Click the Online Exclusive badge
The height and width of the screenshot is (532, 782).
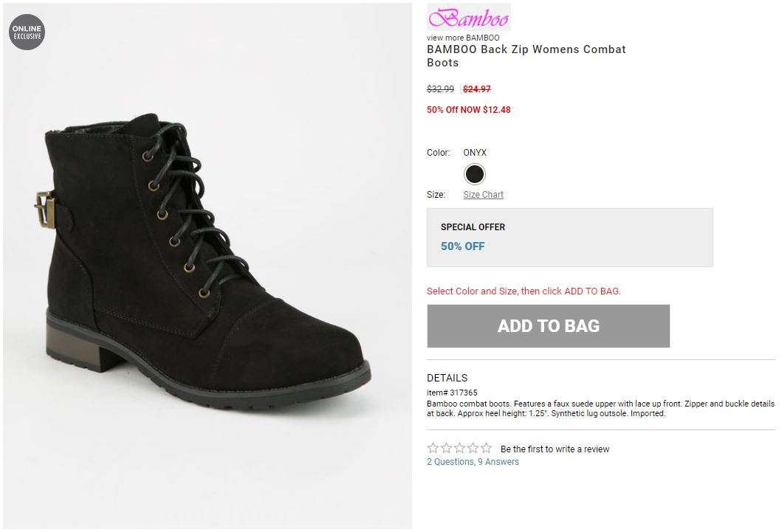[x=27, y=32]
